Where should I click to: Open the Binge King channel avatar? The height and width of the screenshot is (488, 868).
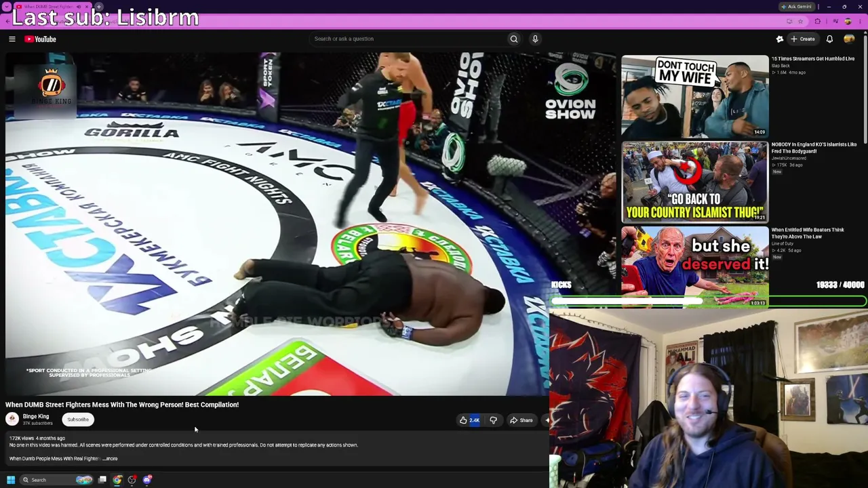coord(12,420)
